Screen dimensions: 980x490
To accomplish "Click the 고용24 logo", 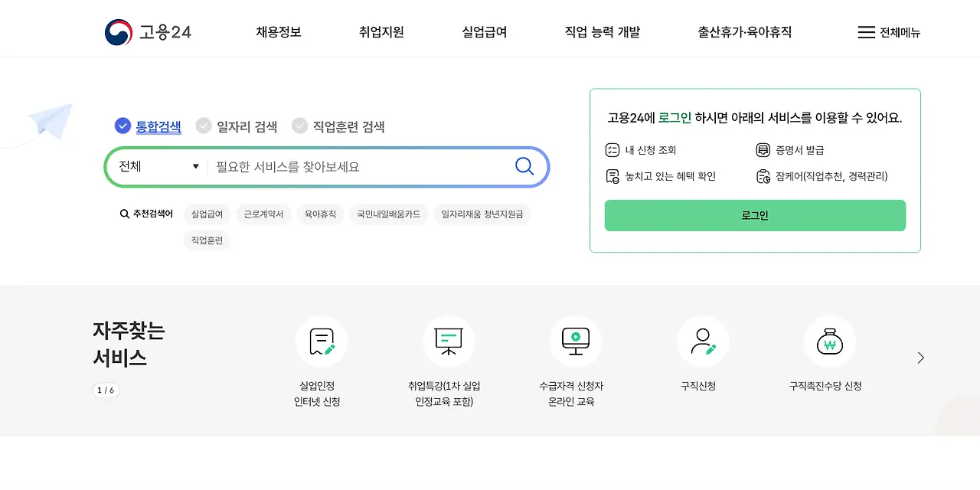I will click(x=148, y=32).
